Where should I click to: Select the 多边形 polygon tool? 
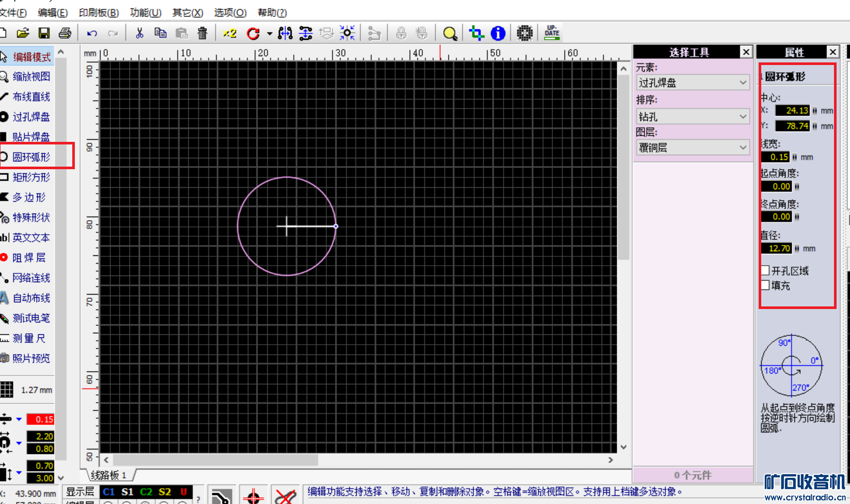point(27,198)
